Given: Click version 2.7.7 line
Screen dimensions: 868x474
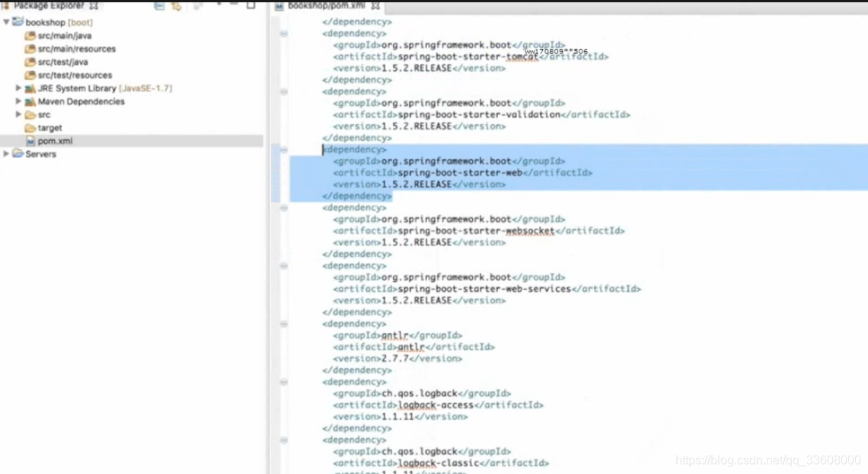Looking at the screenshot, I should [397, 359].
